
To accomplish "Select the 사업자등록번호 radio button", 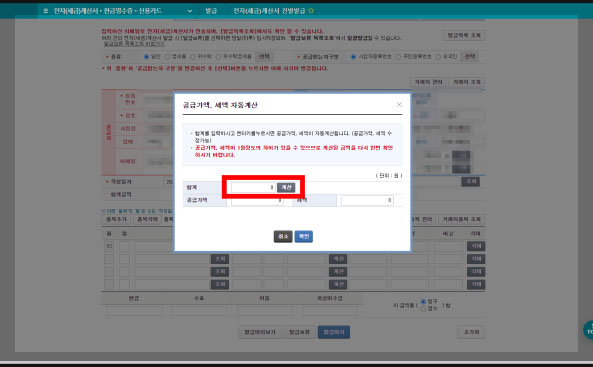I will (x=353, y=57).
